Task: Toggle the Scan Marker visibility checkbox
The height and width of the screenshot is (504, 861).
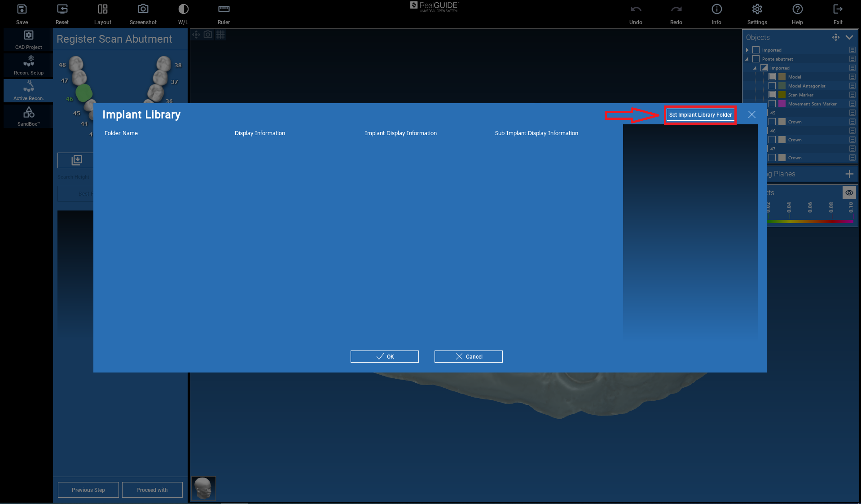Action: [772, 95]
